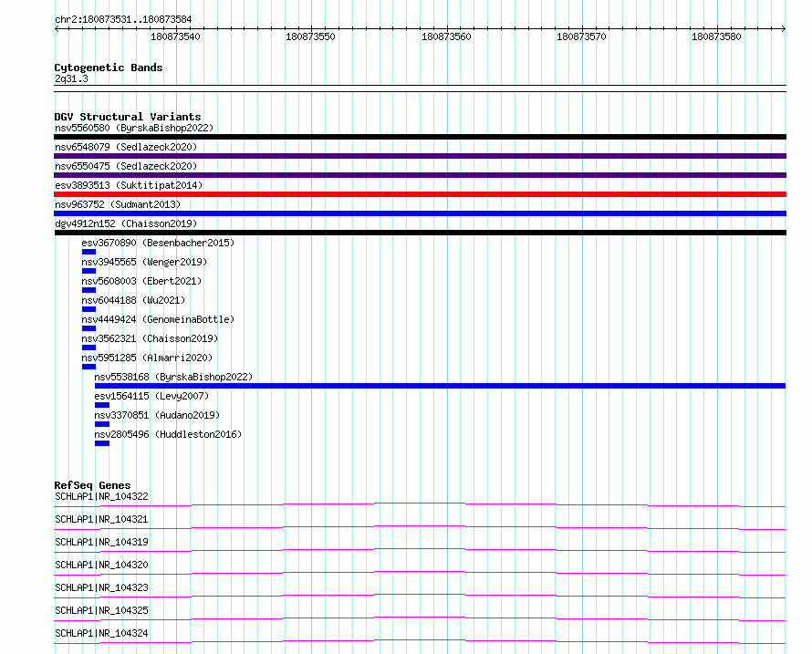Viewport: 812px width, 654px height.
Task: Click the small blue esv3670890 Besenbacher2015 glyph
Action: (88, 252)
